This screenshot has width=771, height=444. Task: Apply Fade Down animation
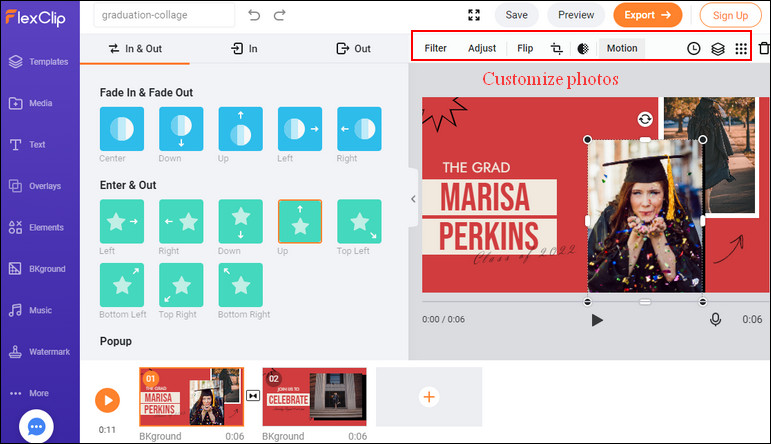(181, 129)
